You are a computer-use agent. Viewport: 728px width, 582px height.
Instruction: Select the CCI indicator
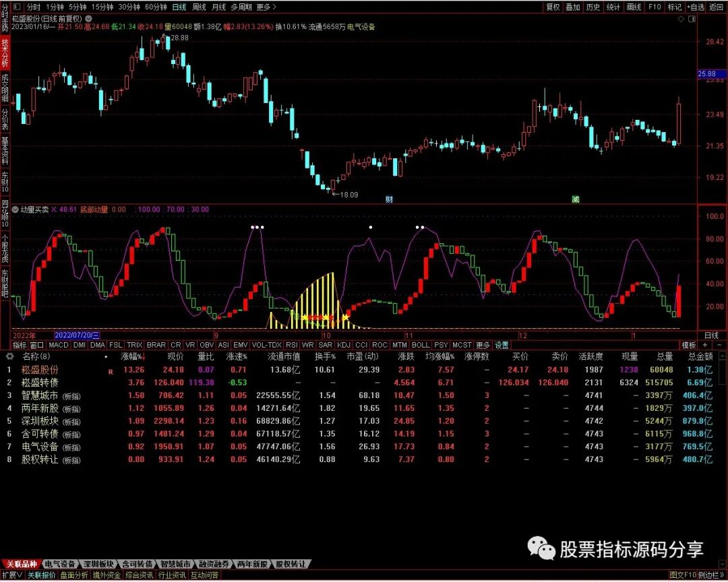[361, 346]
